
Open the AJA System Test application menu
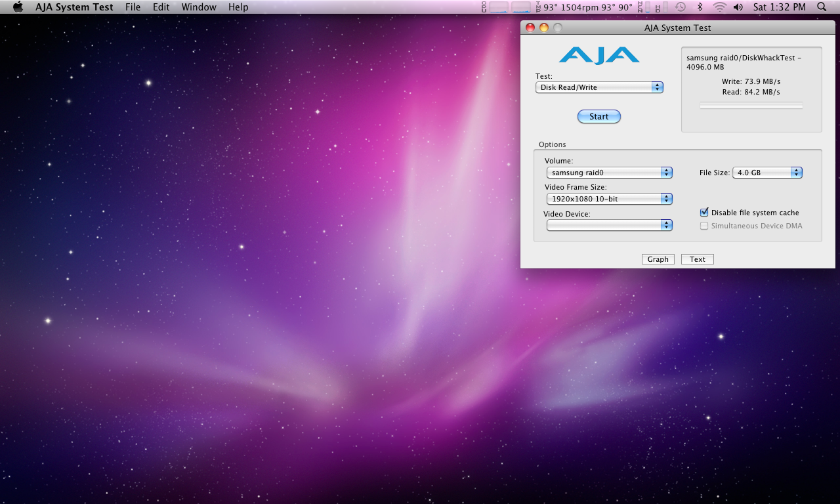tap(74, 7)
